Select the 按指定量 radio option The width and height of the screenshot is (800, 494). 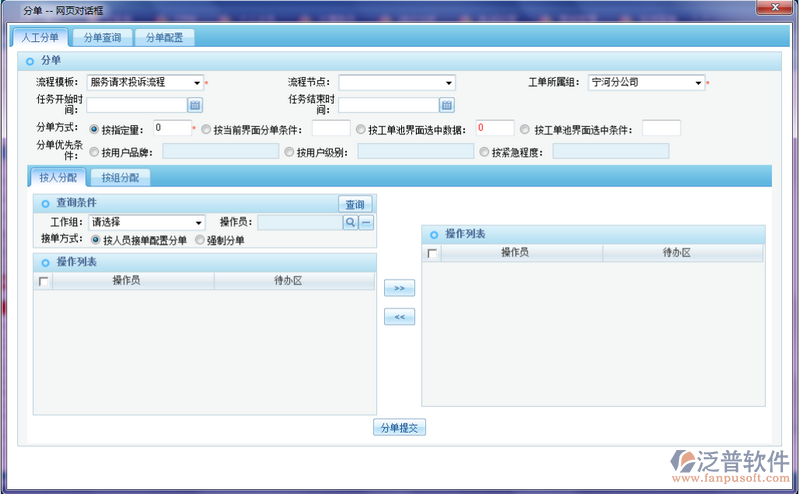click(94, 129)
